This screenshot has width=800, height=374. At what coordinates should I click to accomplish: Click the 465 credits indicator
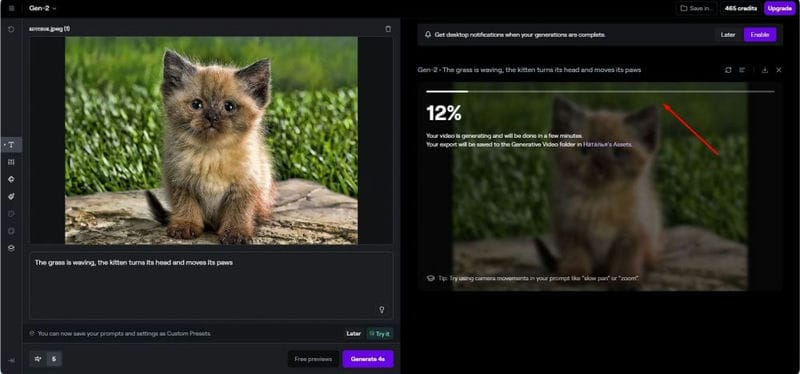[741, 8]
